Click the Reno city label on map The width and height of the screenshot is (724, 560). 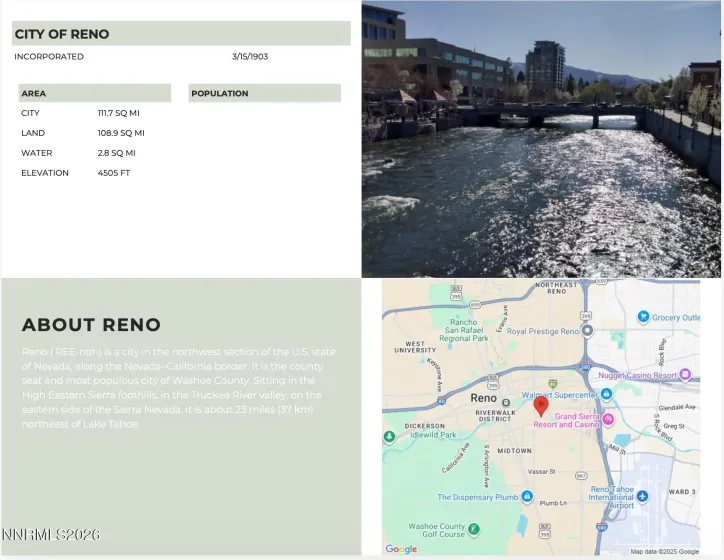483,397
